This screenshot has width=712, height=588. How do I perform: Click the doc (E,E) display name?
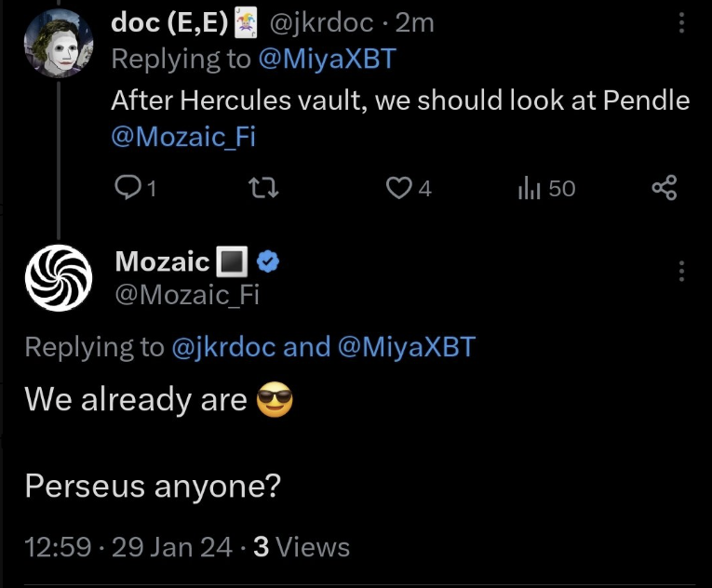169,23
